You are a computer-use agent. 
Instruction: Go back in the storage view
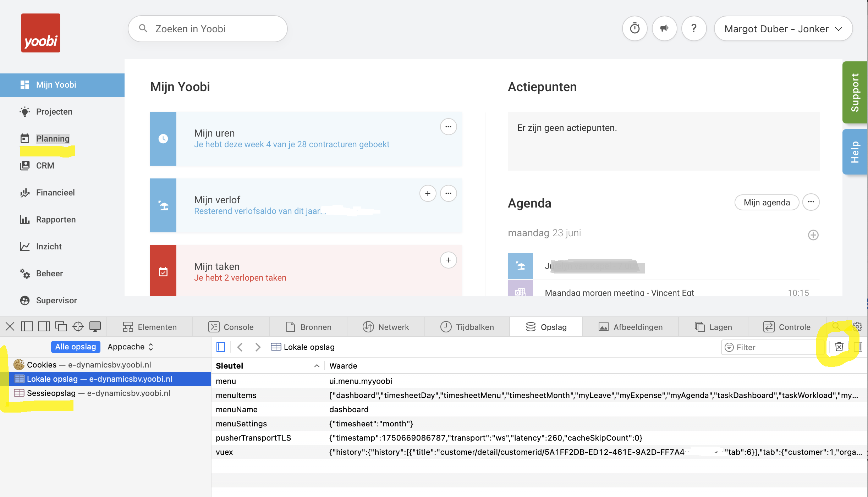[x=240, y=347]
